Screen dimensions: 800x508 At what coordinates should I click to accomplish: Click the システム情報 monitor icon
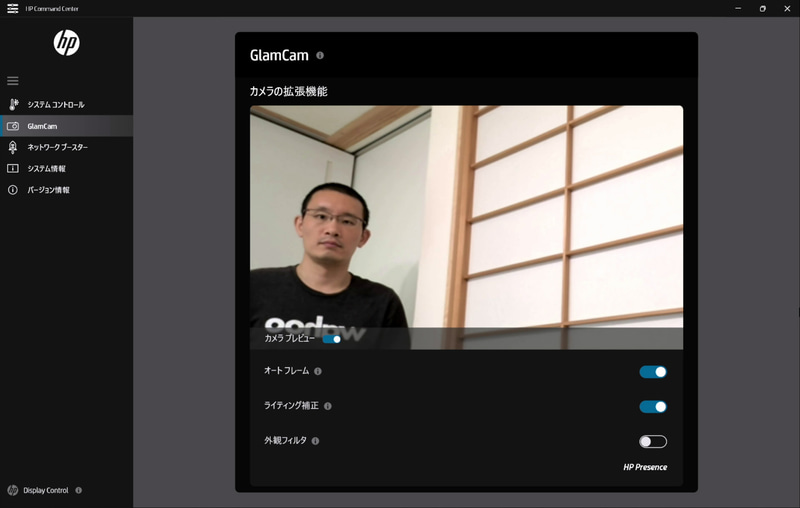(13, 168)
